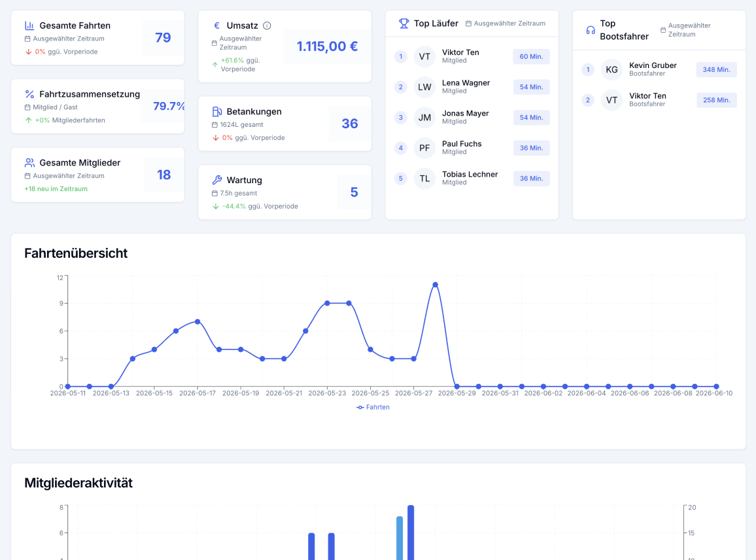Select Viktor Ten's VT avatar in Top Läufer
Viewport: 756px width, 560px height.
424,56
